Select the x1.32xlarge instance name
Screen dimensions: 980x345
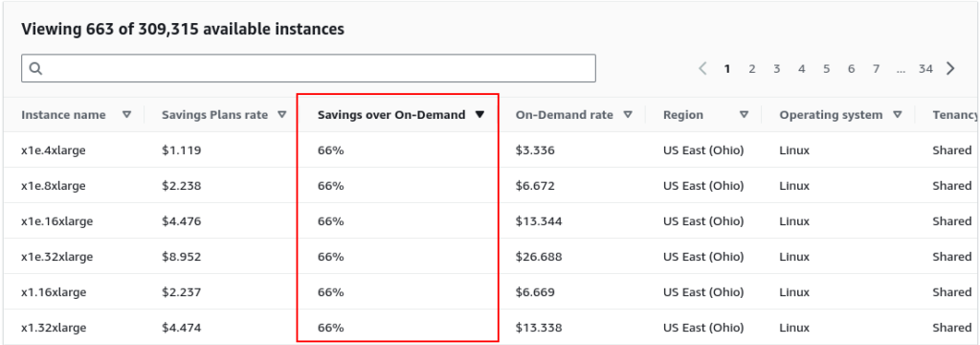(54, 328)
